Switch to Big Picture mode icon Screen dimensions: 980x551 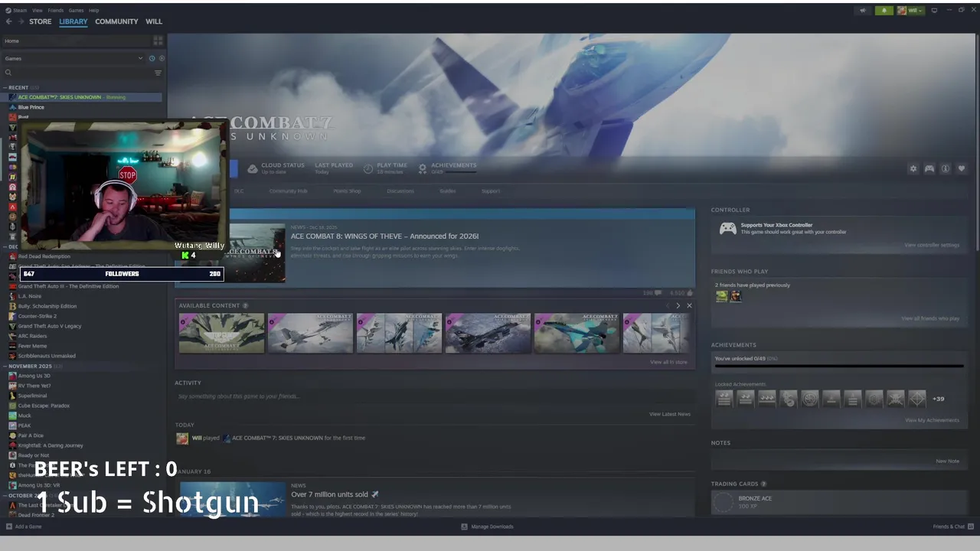click(936, 11)
